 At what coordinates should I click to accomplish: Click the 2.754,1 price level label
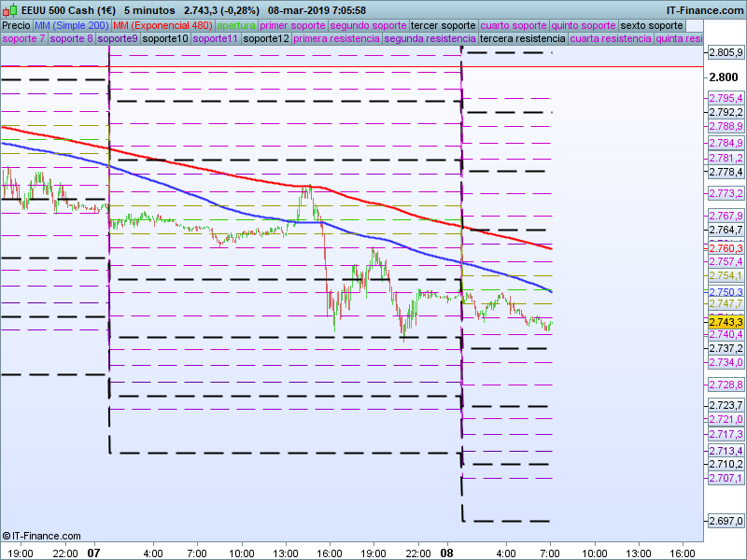726,275
